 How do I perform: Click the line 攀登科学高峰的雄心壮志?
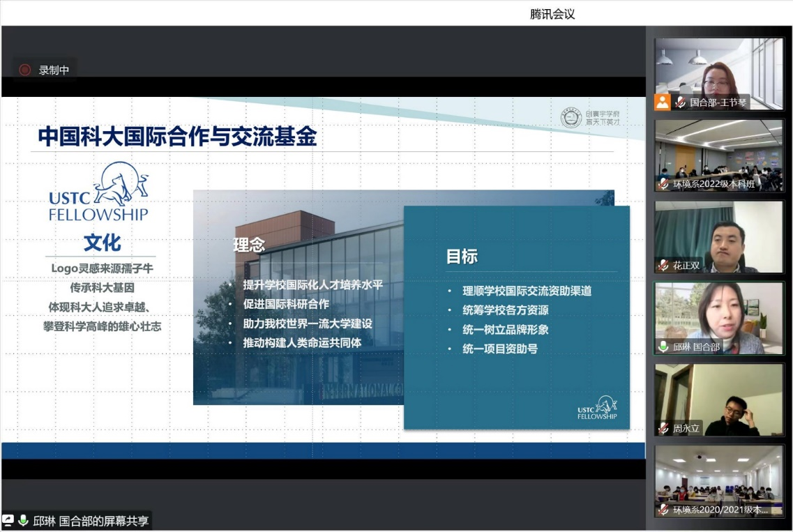102,327
